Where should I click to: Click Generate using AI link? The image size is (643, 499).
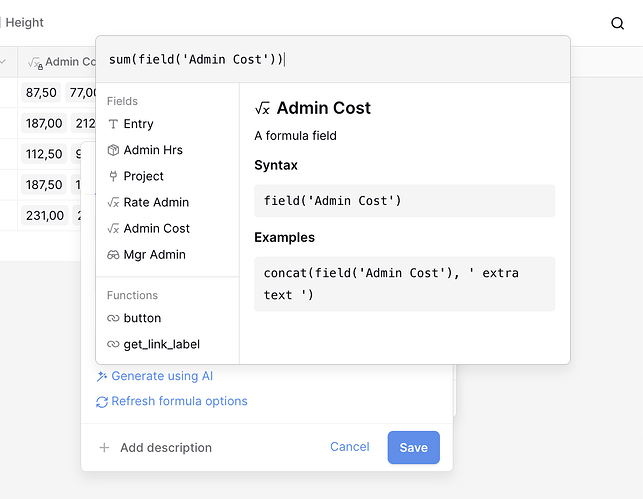pos(161,376)
